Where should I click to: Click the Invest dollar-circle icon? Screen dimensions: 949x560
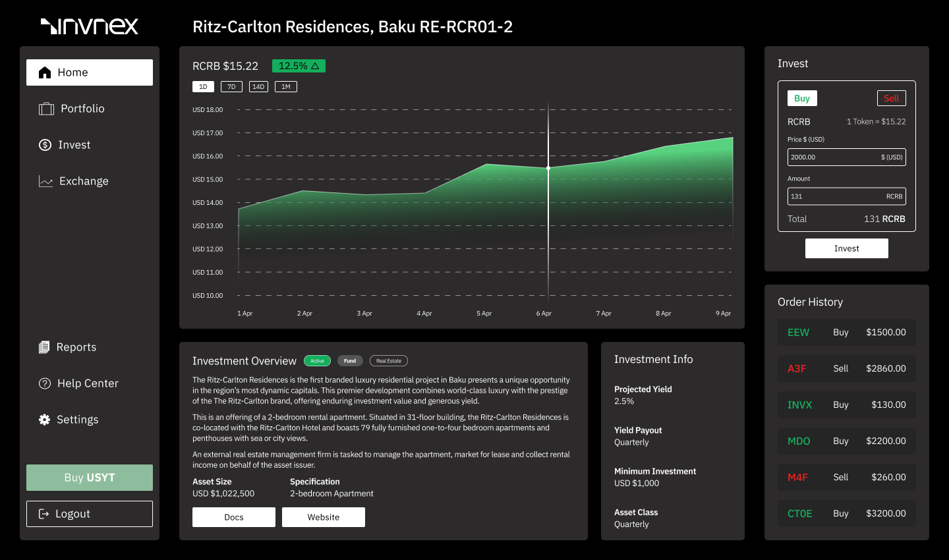45,145
